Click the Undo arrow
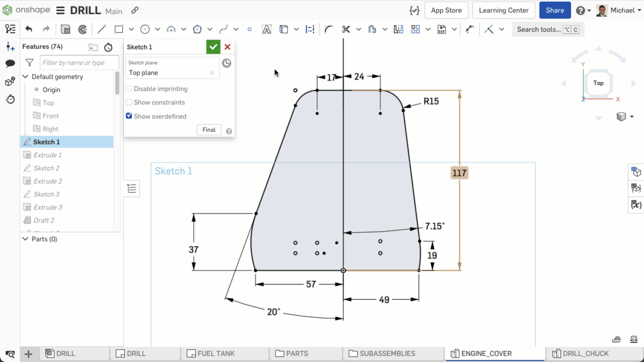 tap(29, 29)
